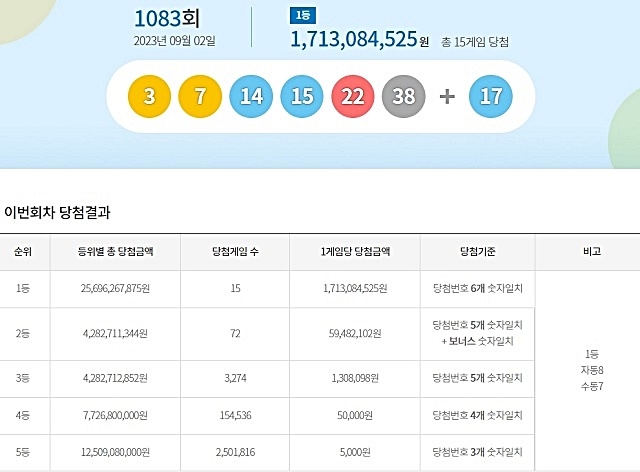Screen dimensions: 640x472
Task: Click the blue lottery ball number 14
Action: click(x=251, y=96)
